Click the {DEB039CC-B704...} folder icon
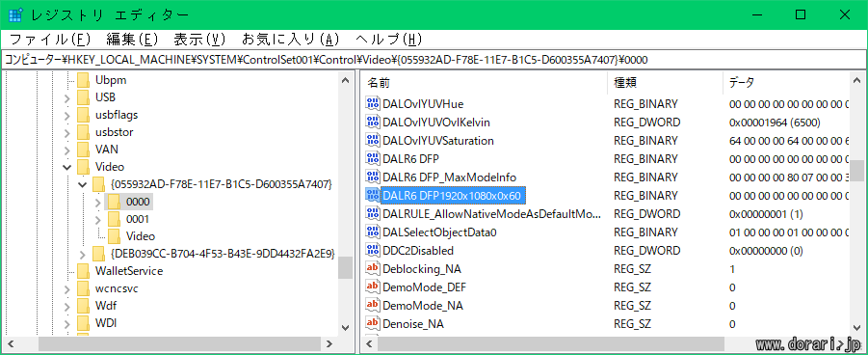The width and height of the screenshot is (868, 355). (98, 254)
